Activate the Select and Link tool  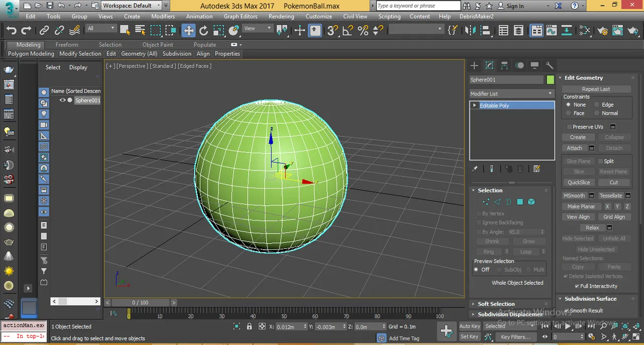44,31
